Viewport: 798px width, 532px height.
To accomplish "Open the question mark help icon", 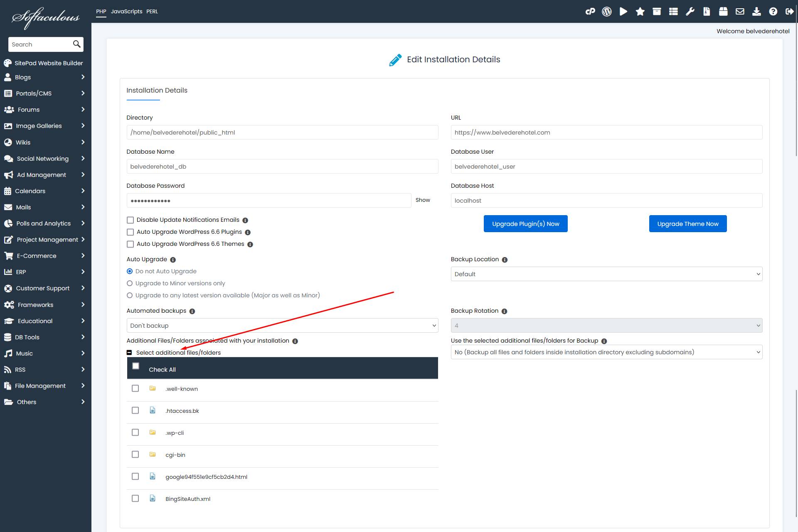I will [x=773, y=12].
